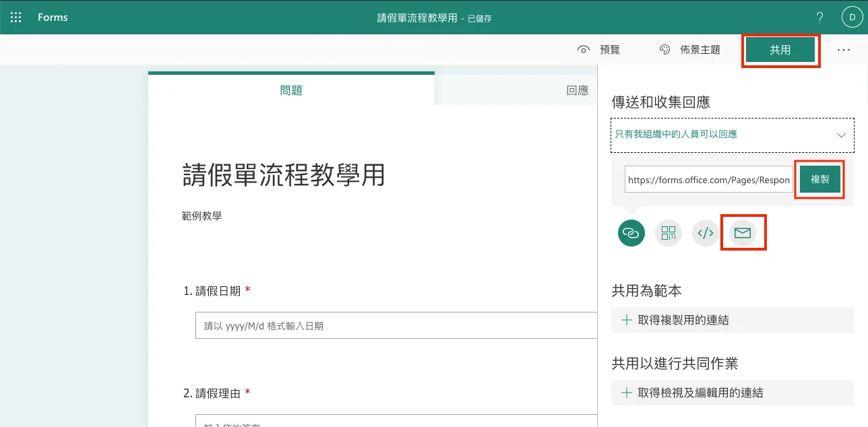Expand the 只有我組織中的人員可以回應 dropdown
Image resolution: width=868 pixels, height=427 pixels.
coord(733,135)
